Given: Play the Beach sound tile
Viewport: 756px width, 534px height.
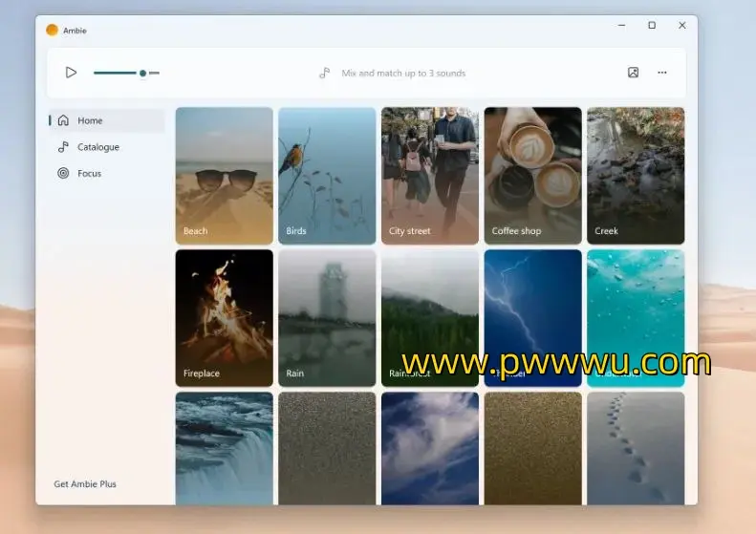Looking at the screenshot, I should (x=225, y=175).
